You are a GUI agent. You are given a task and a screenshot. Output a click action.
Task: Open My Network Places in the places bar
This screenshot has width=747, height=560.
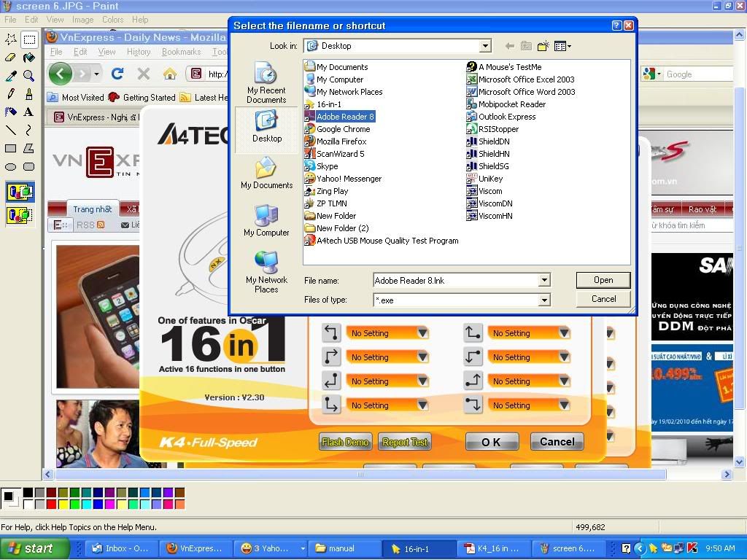[266, 271]
